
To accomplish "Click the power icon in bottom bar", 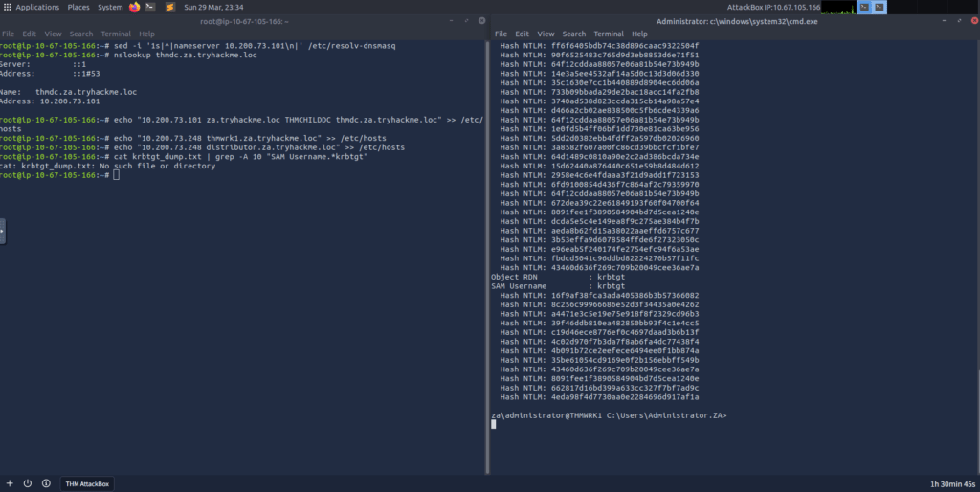I will point(28,483).
